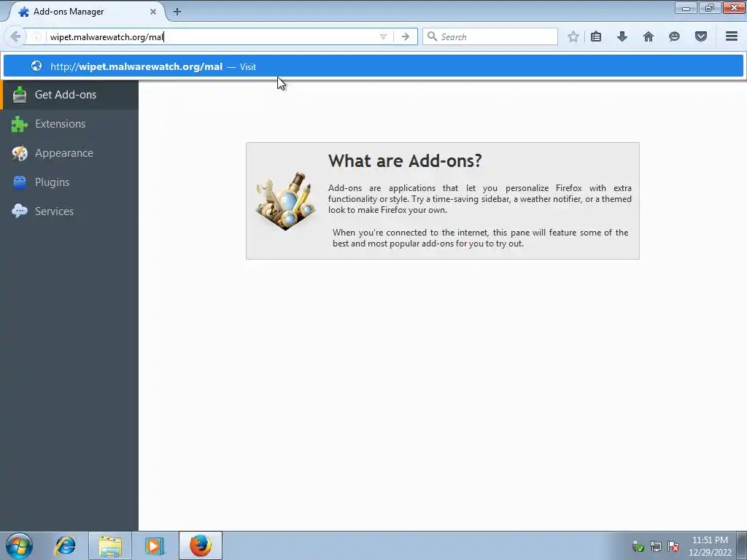Open the Windows Start button
The height and width of the screenshot is (560, 747).
19,545
